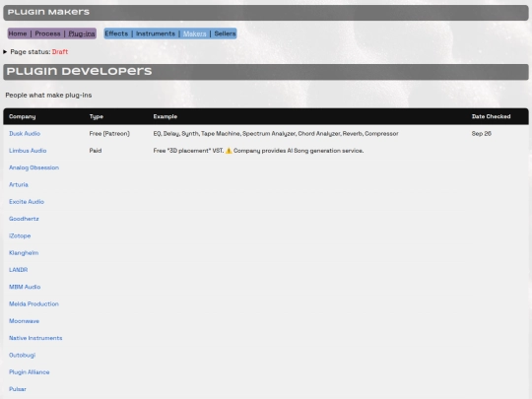Click the Type column header

click(97, 116)
